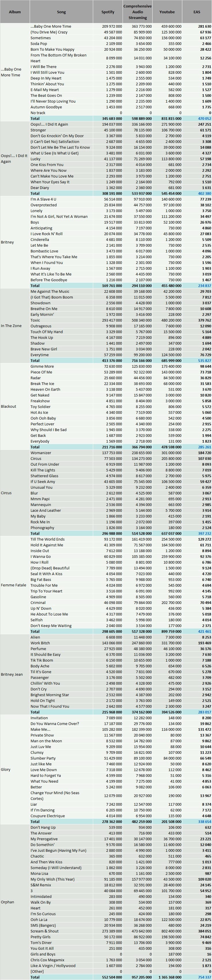Click the 'Lucky' song cell
Viewport: 212px width, 980px height.
61,159
